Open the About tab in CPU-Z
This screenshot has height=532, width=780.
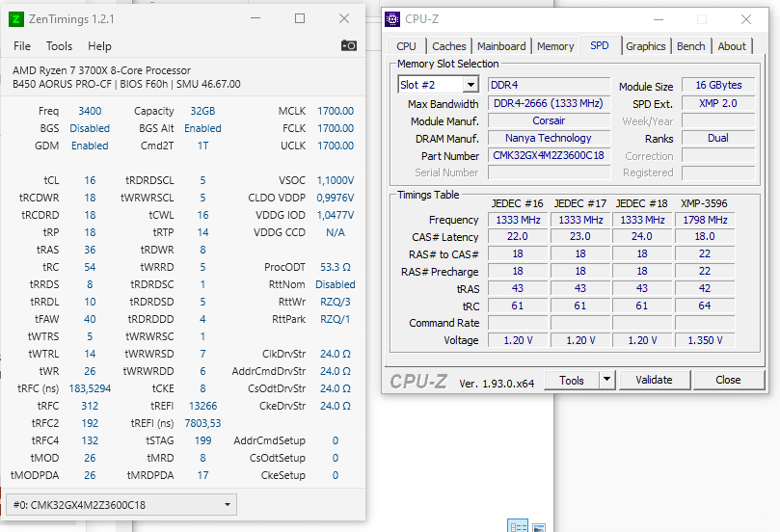(x=732, y=46)
